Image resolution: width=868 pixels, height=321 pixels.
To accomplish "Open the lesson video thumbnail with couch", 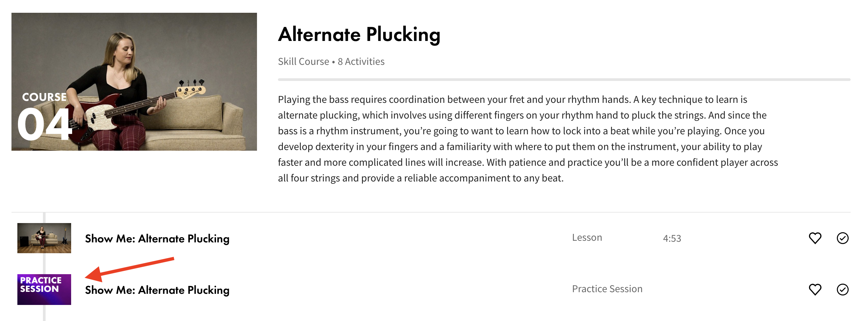I will point(44,238).
